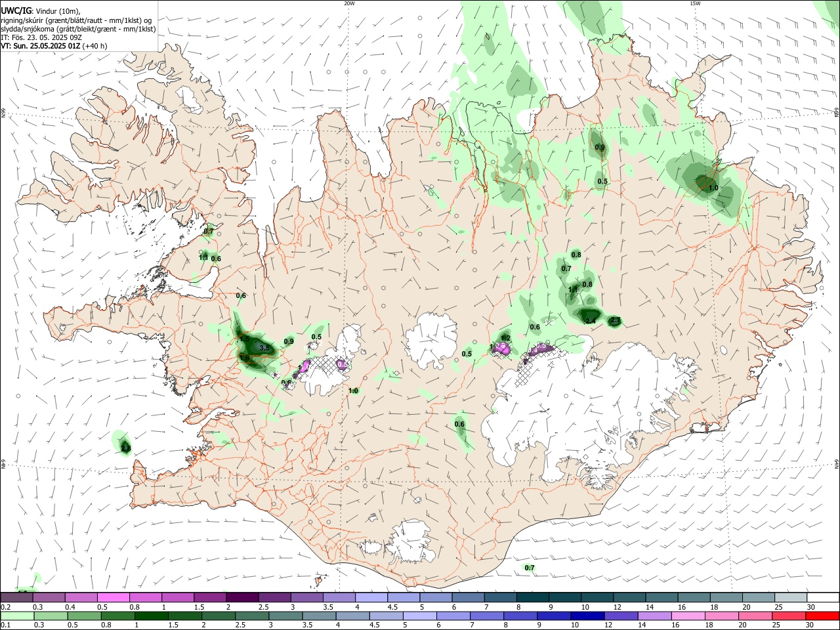
Task: Click the 0.7 value off the south coast
Action: click(530, 568)
